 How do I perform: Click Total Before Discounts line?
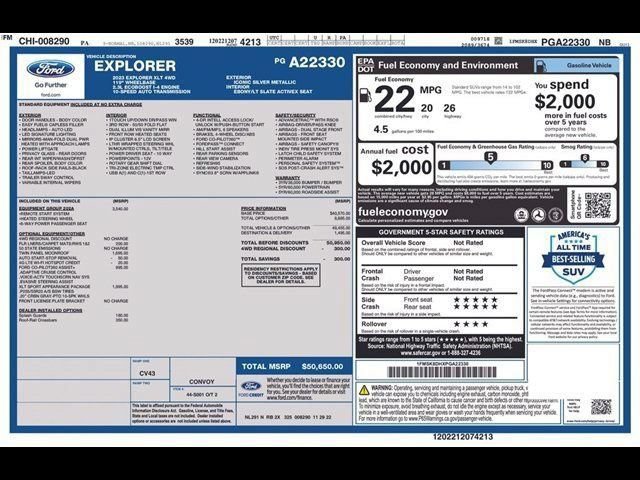coord(296,242)
